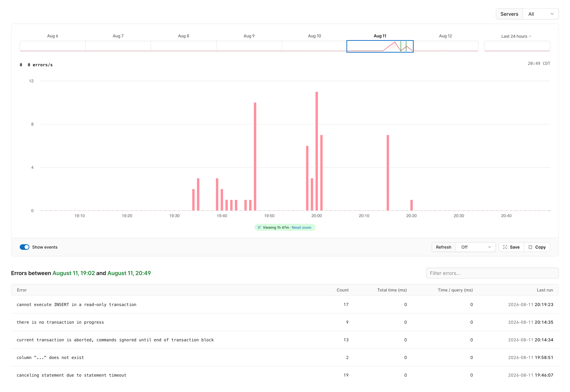570x392 pixels.
Task: Click the August 11, 20:49 end time
Action: [x=129, y=273]
